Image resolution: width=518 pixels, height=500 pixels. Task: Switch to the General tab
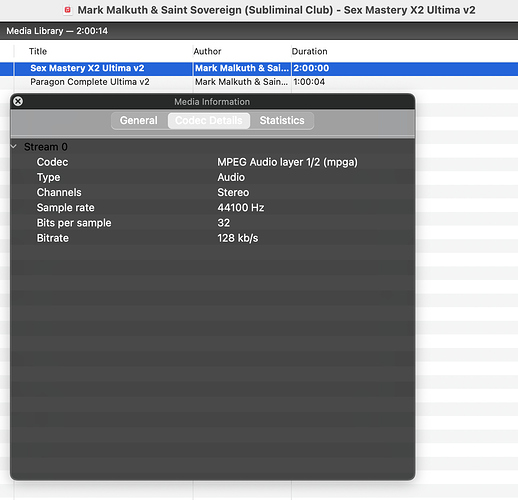[x=139, y=120]
